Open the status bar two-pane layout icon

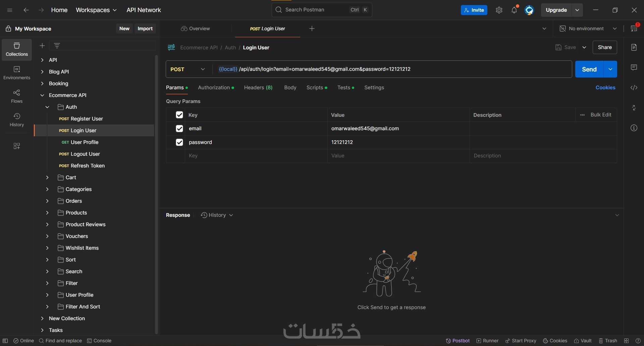tap(626, 341)
